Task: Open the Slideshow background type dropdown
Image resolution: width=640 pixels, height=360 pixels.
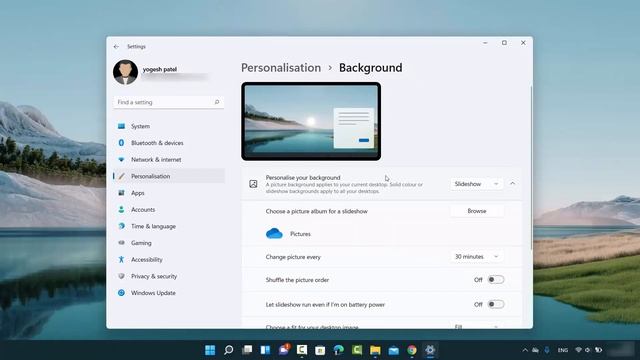Action: [476, 184]
